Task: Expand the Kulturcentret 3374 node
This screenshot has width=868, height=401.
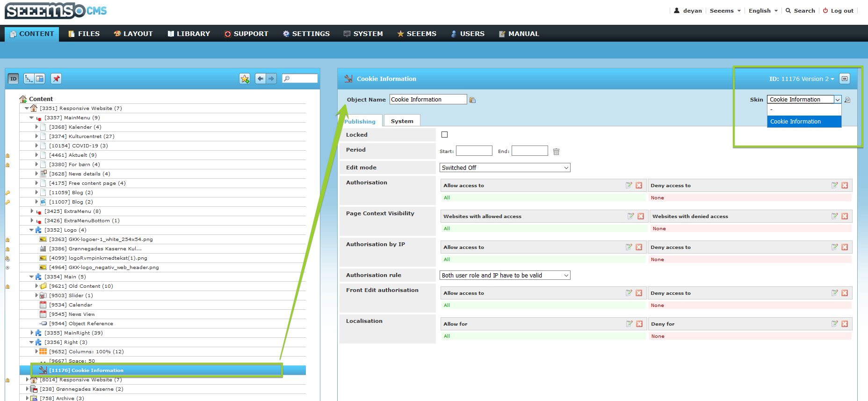Action: pos(36,136)
